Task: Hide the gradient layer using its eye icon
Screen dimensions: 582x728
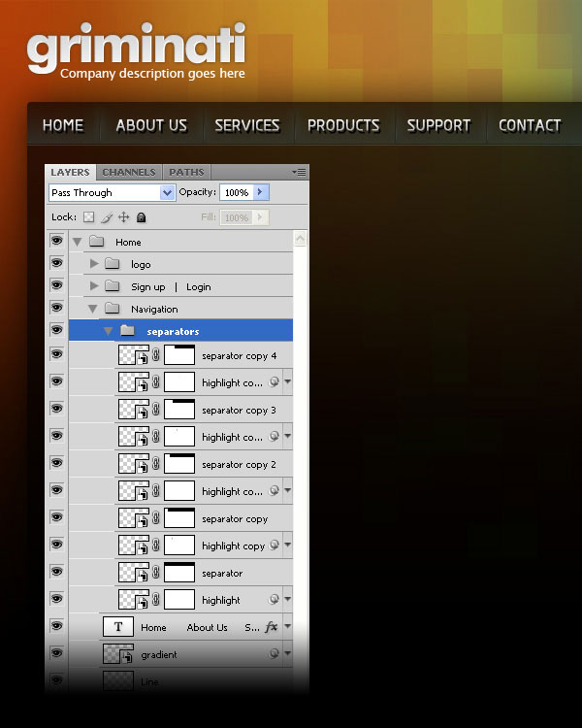Action: point(56,654)
